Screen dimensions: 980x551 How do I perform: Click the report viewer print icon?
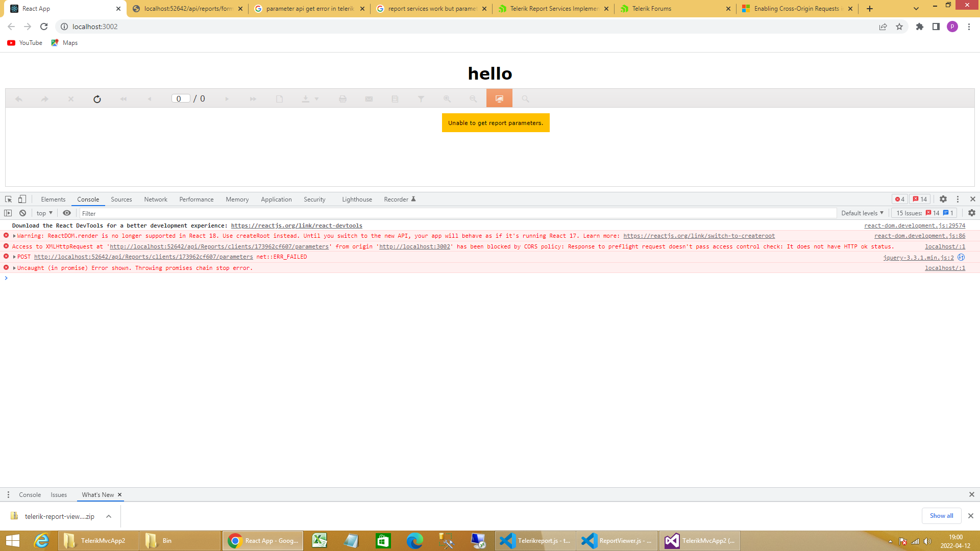[x=342, y=99]
